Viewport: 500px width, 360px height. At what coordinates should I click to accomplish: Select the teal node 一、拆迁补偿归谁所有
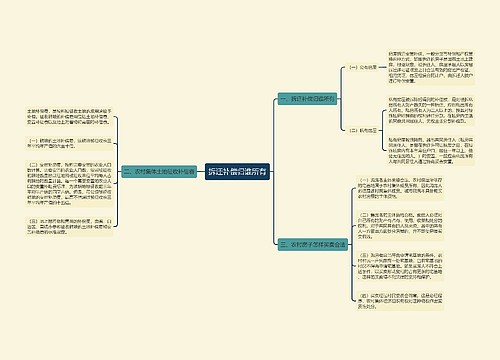(x=307, y=99)
